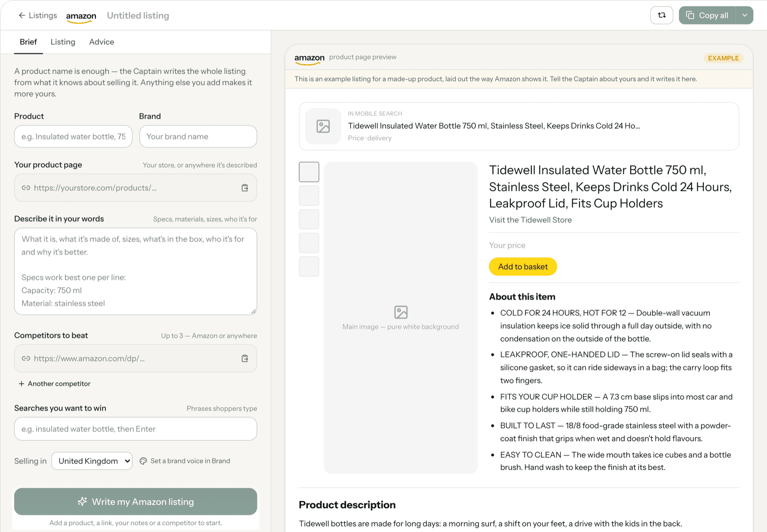Select the fifth image thumbnail
This screenshot has width=767, height=532.
tap(309, 267)
